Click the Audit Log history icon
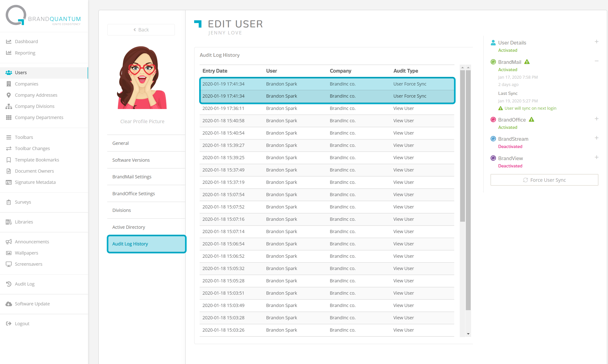Viewport: 608px width, 364px height. pyautogui.click(x=9, y=284)
